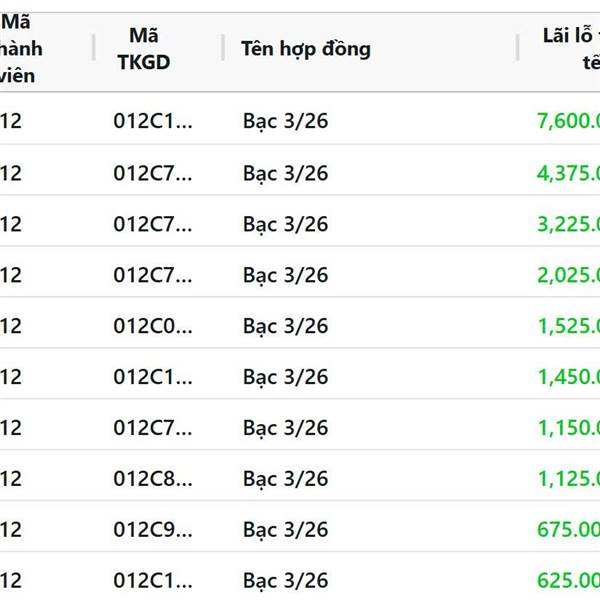Image resolution: width=600 pixels, height=600 pixels.
Task: Click the column divider before Lãi lỗ header
Action: pyautogui.click(x=518, y=48)
